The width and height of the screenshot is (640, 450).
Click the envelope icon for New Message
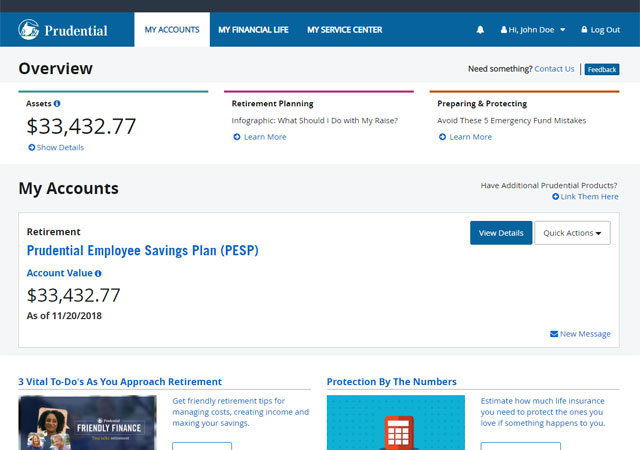[x=554, y=334]
